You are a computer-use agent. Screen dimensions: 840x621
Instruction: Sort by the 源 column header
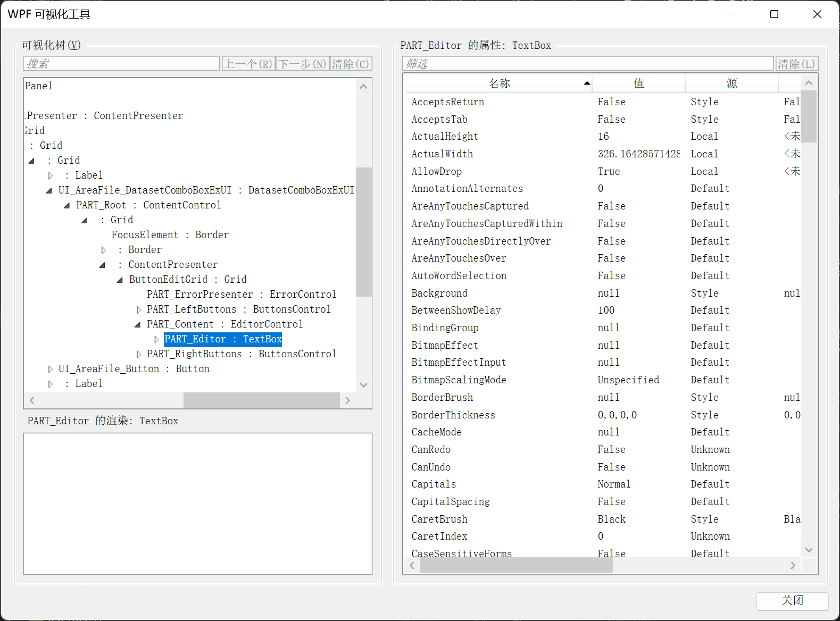coord(731,83)
